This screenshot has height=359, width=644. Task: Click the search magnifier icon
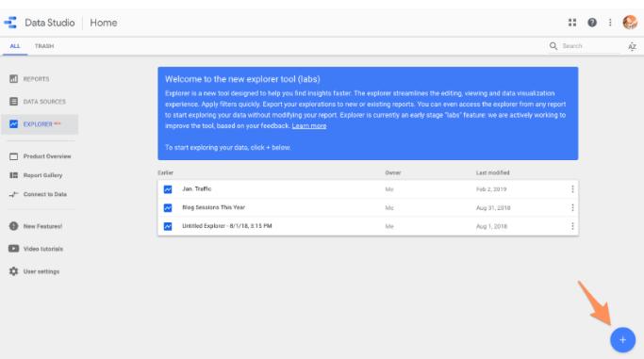tap(553, 46)
